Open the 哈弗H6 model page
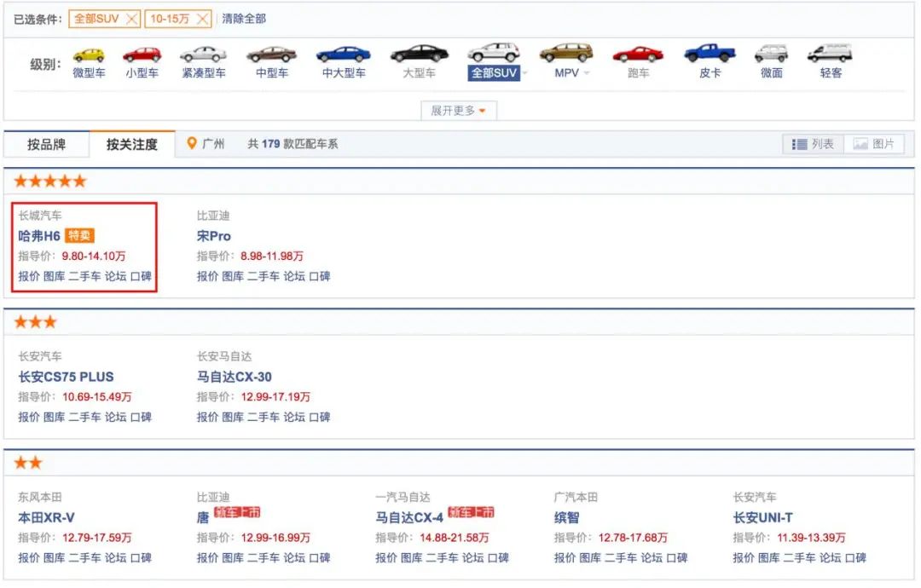Viewport: 921px width, 588px height. point(39,236)
